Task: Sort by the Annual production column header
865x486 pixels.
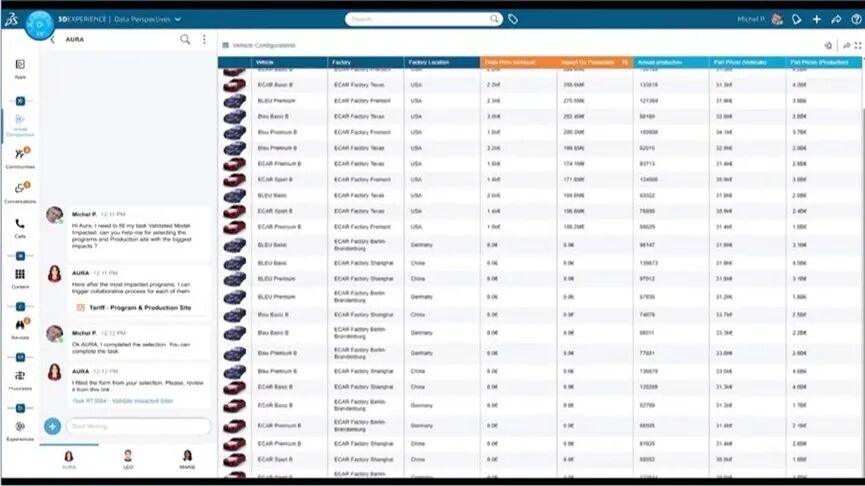Action: 671,62
